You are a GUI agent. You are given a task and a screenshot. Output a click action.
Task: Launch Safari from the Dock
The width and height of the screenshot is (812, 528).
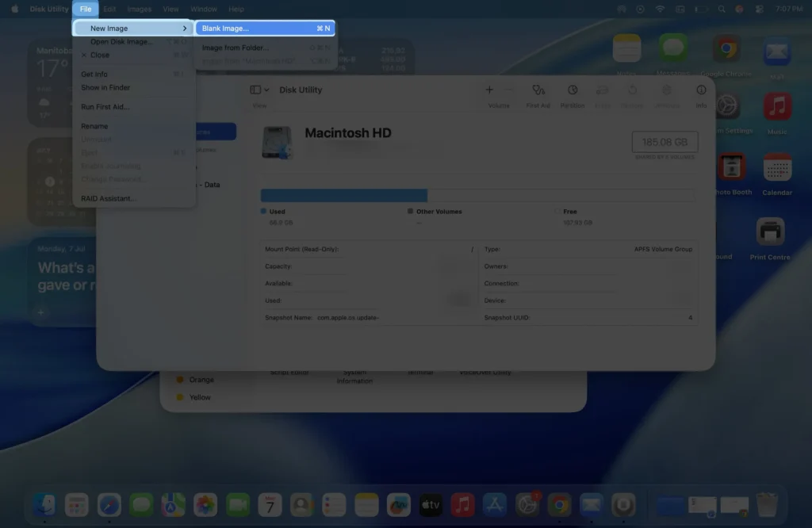pyautogui.click(x=109, y=503)
